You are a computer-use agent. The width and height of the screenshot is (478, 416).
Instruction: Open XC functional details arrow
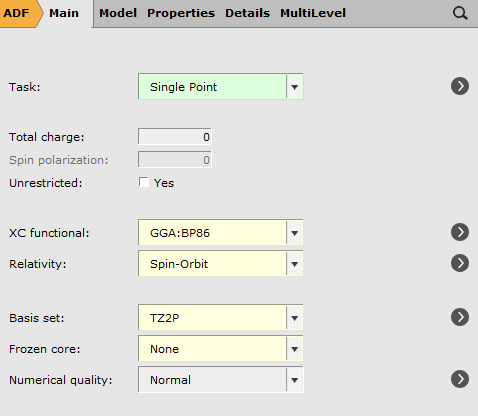tap(460, 232)
